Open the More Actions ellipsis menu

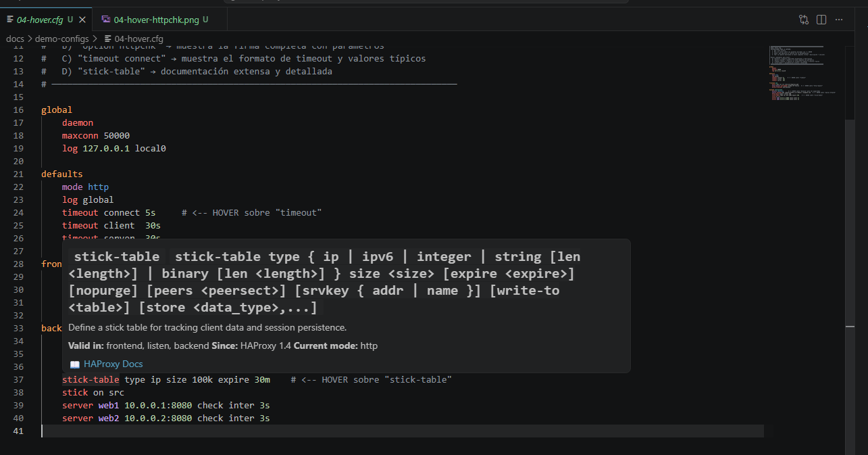pyautogui.click(x=839, y=20)
